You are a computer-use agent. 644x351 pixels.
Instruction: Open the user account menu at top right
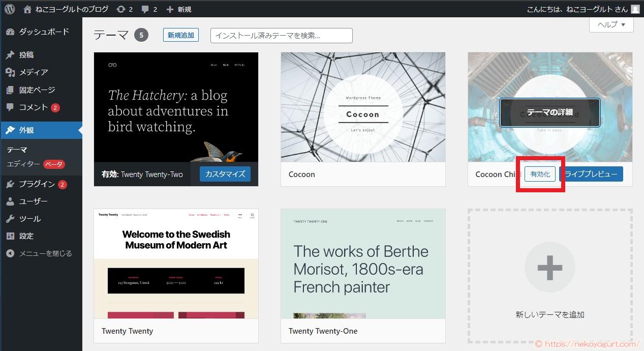tap(583, 9)
